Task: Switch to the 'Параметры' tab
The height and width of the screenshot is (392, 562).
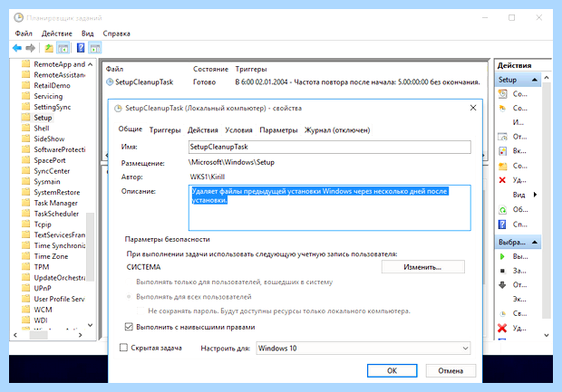Action: (278, 130)
